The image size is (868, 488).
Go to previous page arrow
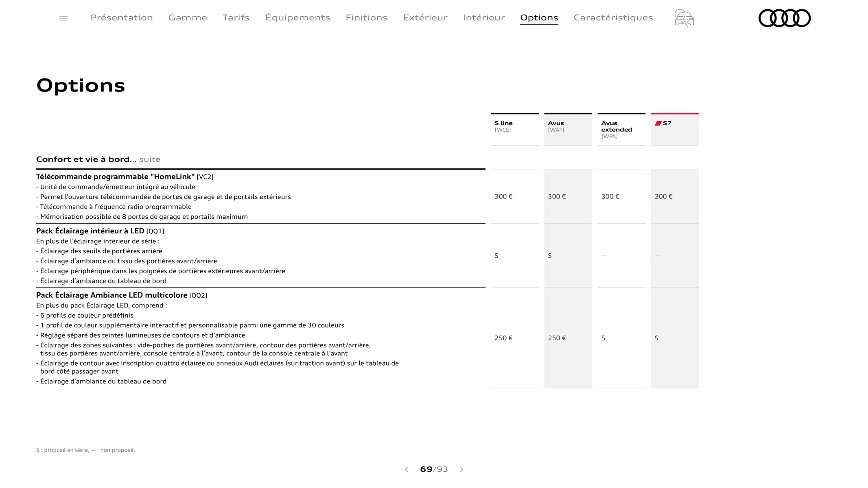(406, 469)
